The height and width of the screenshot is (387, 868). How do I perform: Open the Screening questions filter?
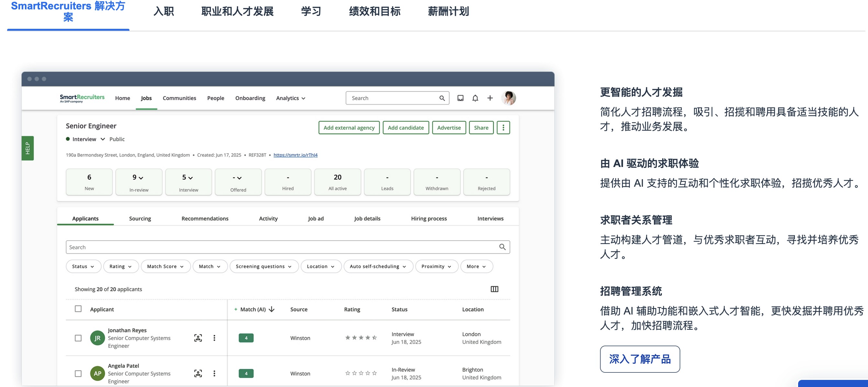pyautogui.click(x=264, y=266)
